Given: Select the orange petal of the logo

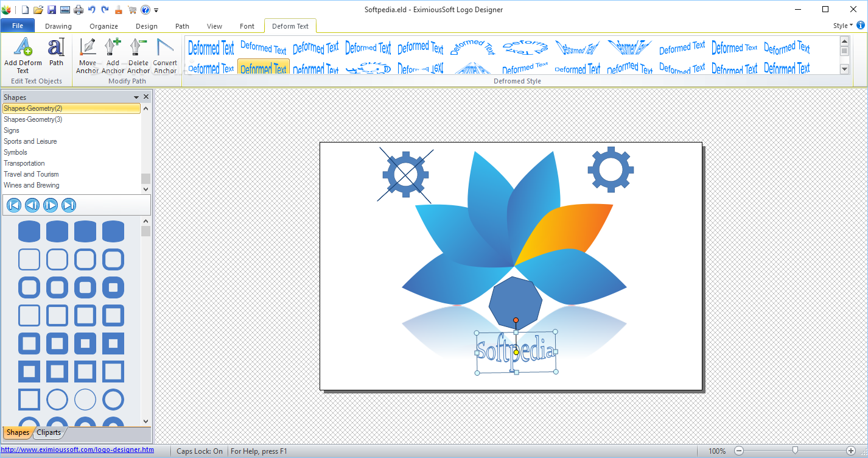Looking at the screenshot, I should pyautogui.click(x=563, y=232).
